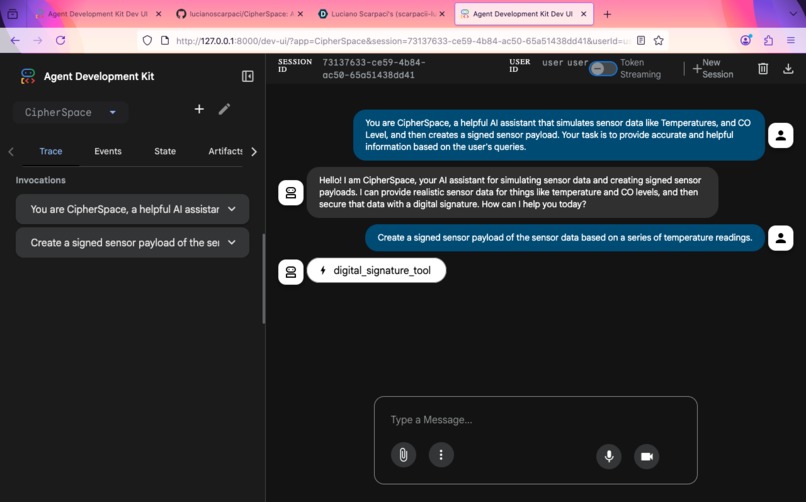Attach a file with the paperclip icon
This screenshot has height=502, width=806.
[404, 455]
